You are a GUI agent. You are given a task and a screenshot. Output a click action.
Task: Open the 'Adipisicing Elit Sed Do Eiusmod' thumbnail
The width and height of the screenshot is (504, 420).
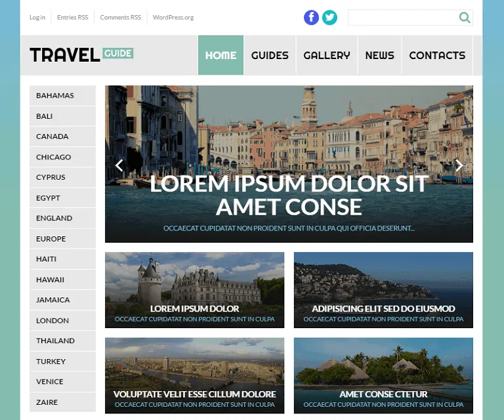(x=383, y=290)
